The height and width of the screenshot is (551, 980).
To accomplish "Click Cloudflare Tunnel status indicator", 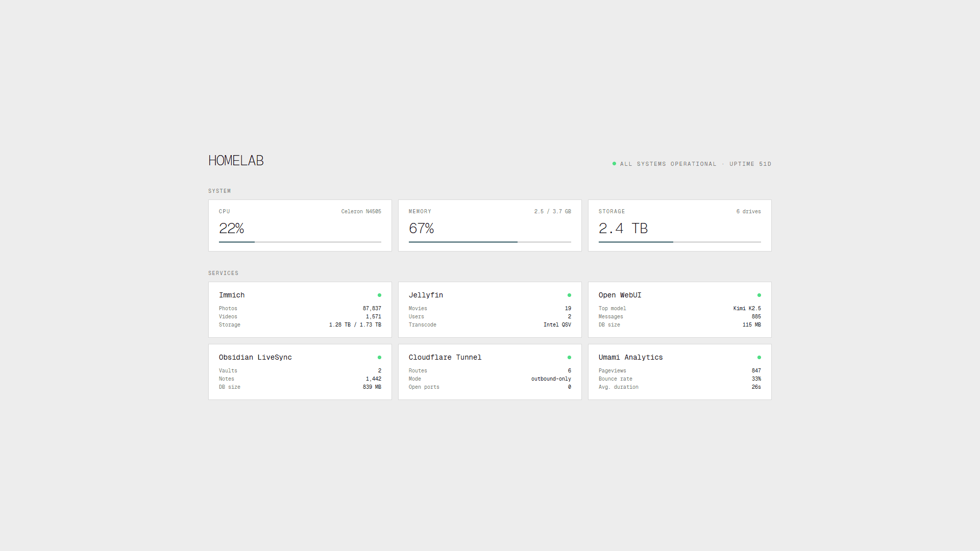I will (569, 357).
